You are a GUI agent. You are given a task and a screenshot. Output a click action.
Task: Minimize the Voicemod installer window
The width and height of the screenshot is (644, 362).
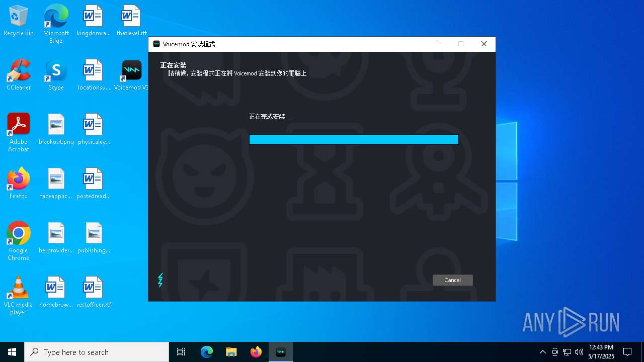pyautogui.click(x=438, y=44)
